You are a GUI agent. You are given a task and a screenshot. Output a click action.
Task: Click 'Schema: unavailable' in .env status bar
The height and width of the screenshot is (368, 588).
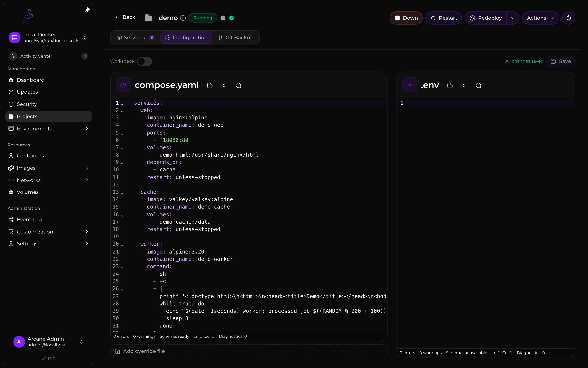[x=467, y=353]
